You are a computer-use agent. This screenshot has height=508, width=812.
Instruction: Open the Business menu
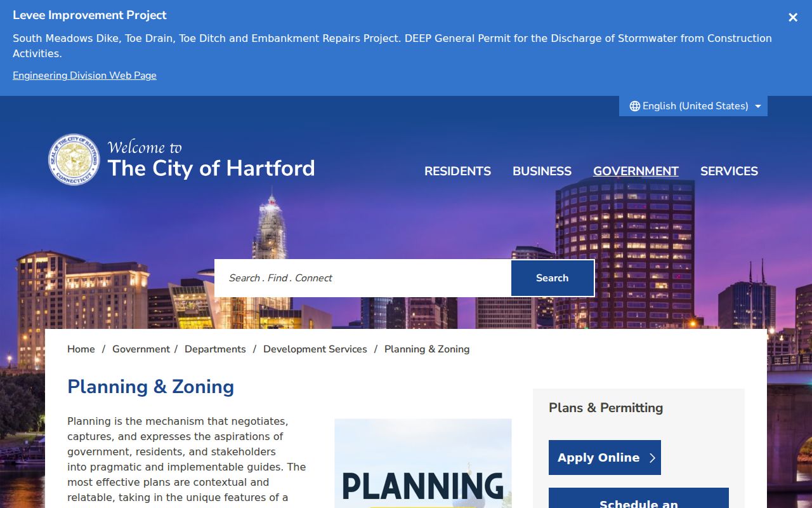click(542, 171)
